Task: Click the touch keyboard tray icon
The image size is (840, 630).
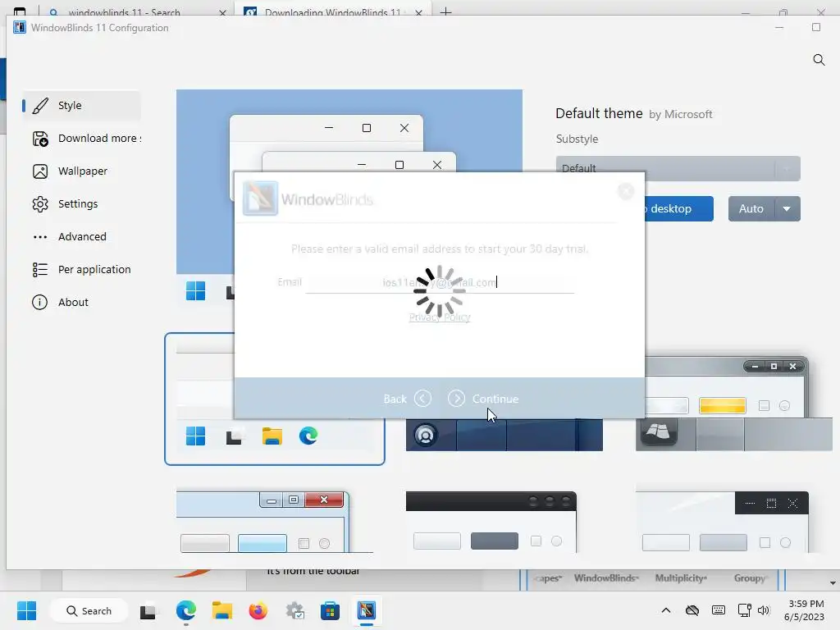Action: [719, 610]
